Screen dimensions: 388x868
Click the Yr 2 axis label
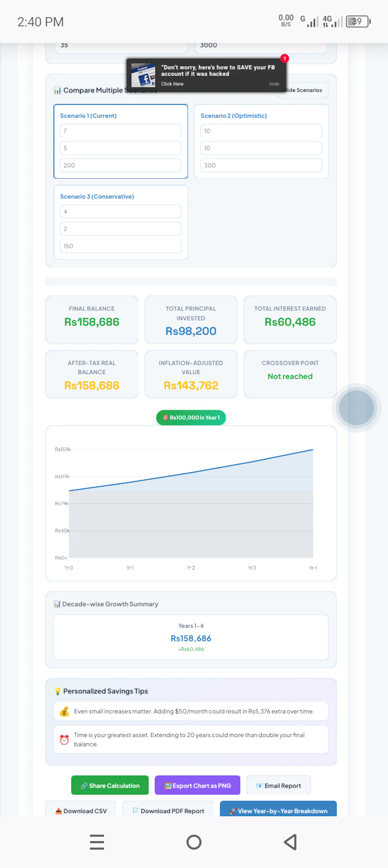[191, 568]
